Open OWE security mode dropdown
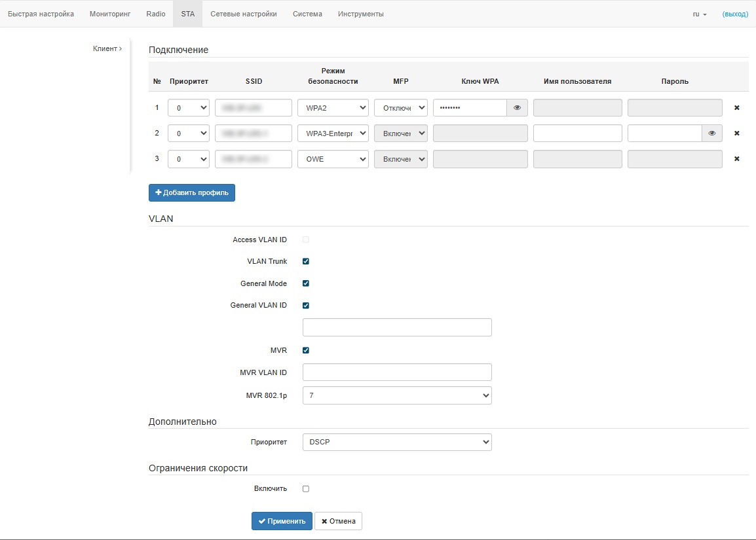The image size is (756, 540). coord(333,159)
